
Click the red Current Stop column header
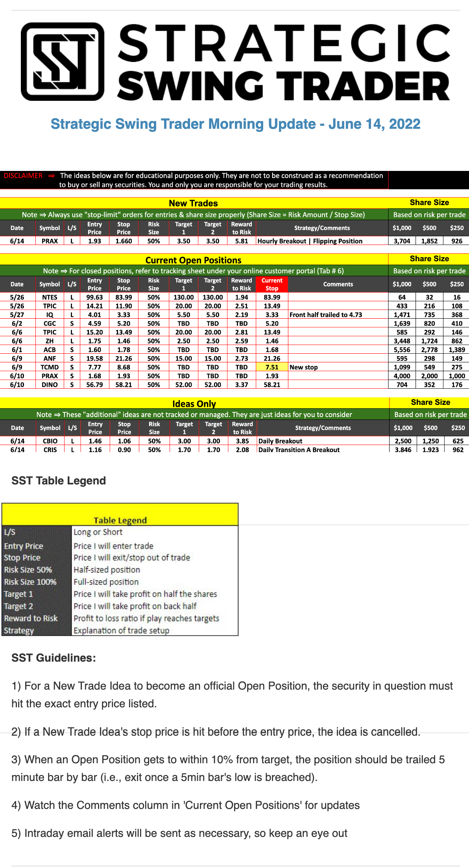click(x=272, y=284)
